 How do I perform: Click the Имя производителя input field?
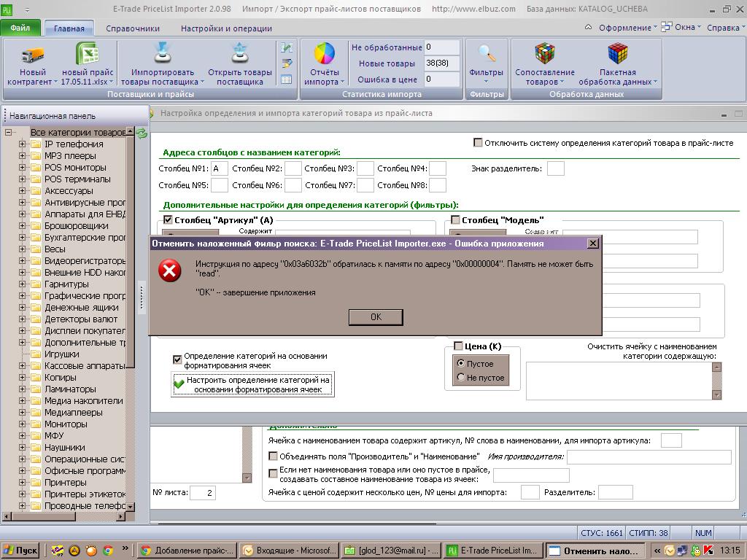click(649, 456)
